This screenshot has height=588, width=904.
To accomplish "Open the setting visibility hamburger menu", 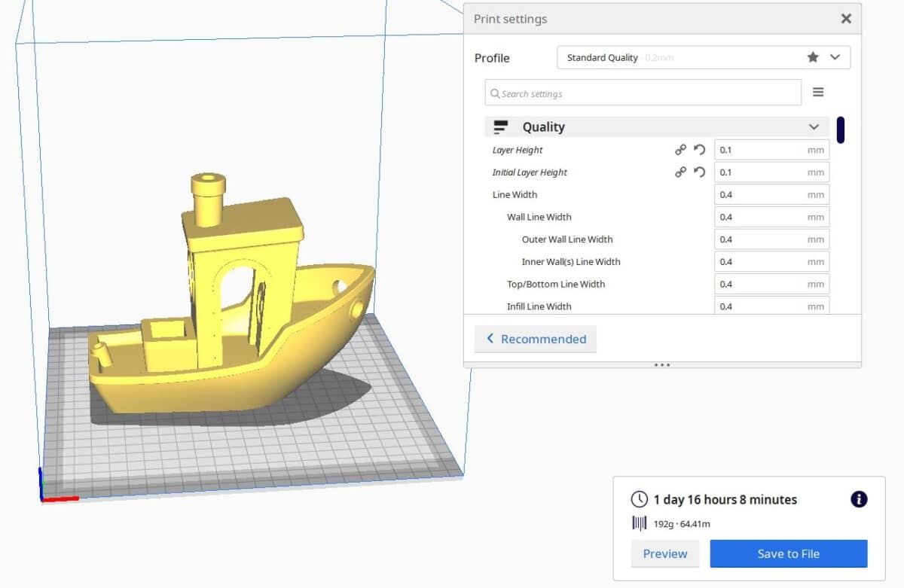I will (818, 91).
